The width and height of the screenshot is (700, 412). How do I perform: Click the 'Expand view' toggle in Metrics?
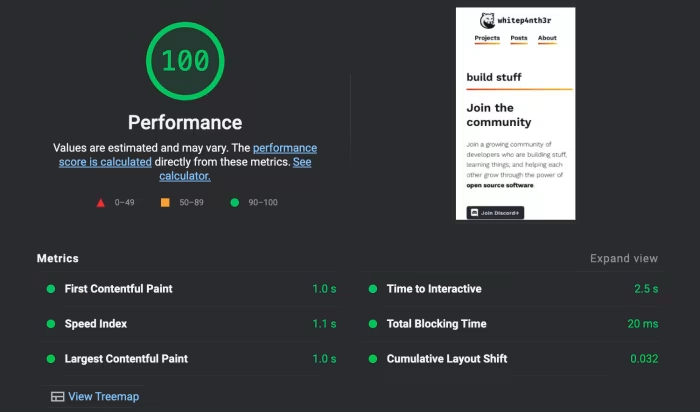click(x=624, y=258)
